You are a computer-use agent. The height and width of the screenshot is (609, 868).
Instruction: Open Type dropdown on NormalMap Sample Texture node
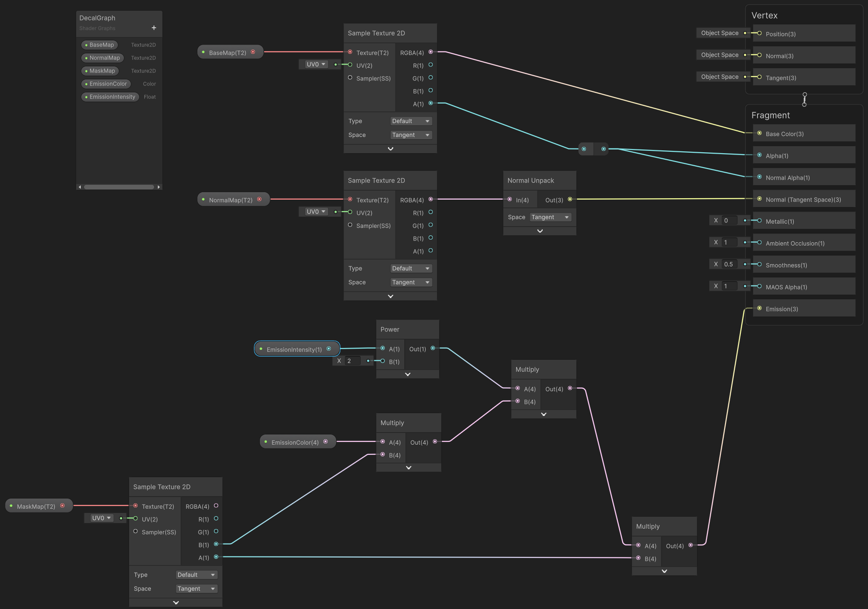pyautogui.click(x=411, y=268)
